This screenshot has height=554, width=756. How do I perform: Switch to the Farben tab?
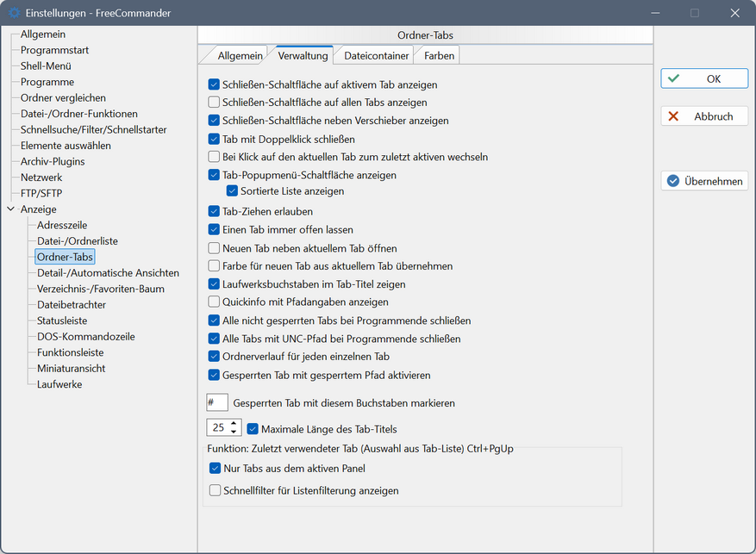437,56
